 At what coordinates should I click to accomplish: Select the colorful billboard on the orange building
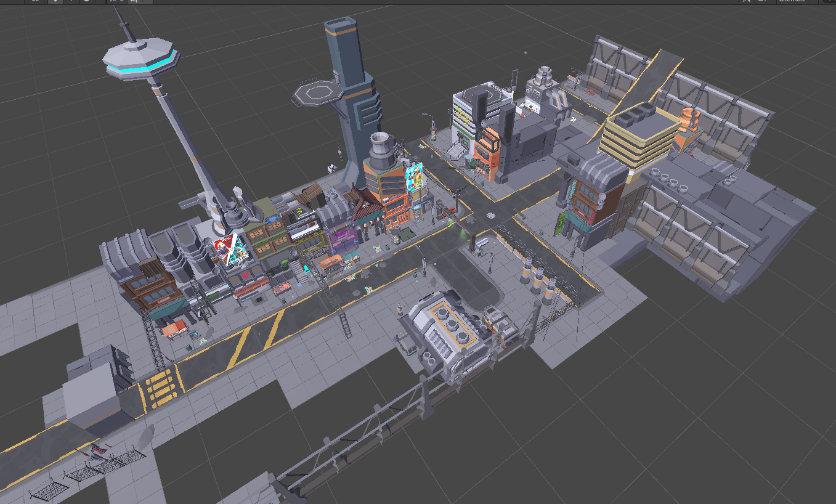coord(413,176)
